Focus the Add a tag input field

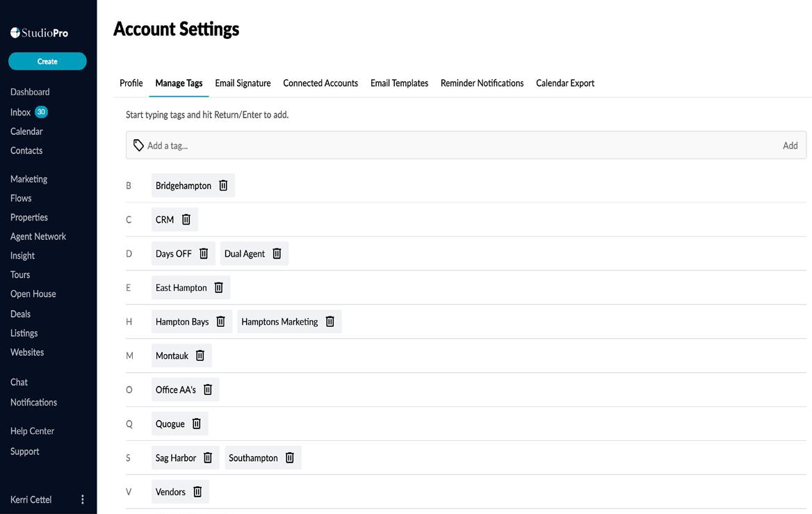click(x=459, y=145)
